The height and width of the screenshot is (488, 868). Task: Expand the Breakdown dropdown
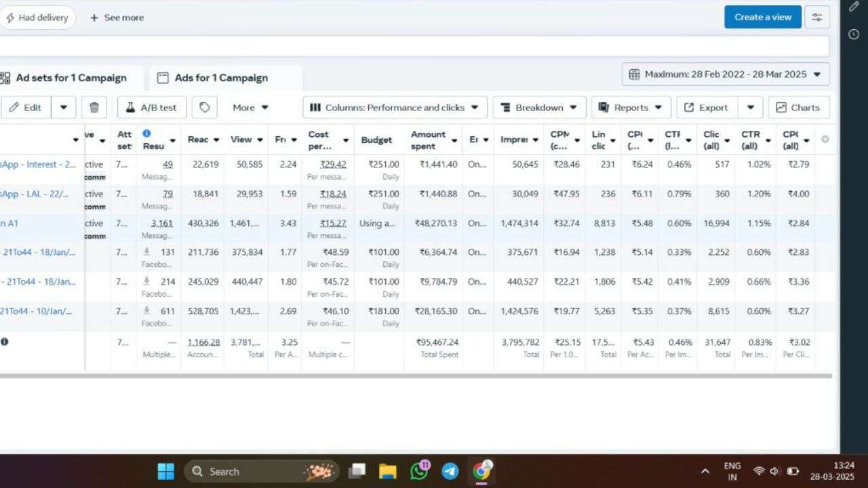[x=539, y=107]
